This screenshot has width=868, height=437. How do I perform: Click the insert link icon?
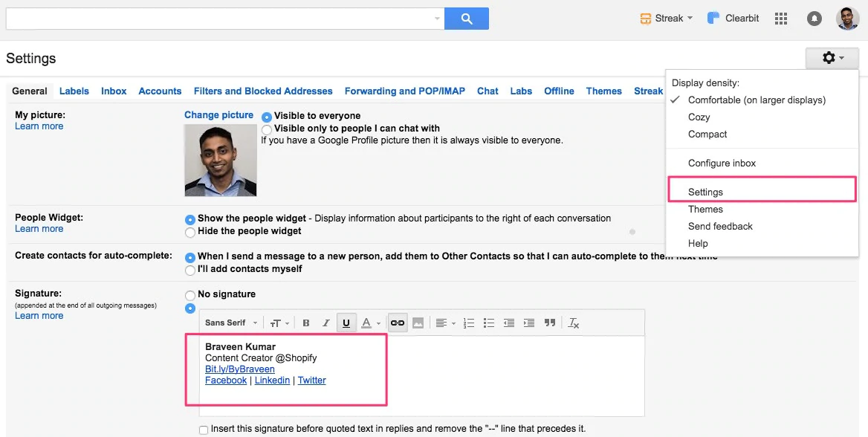[x=398, y=323]
